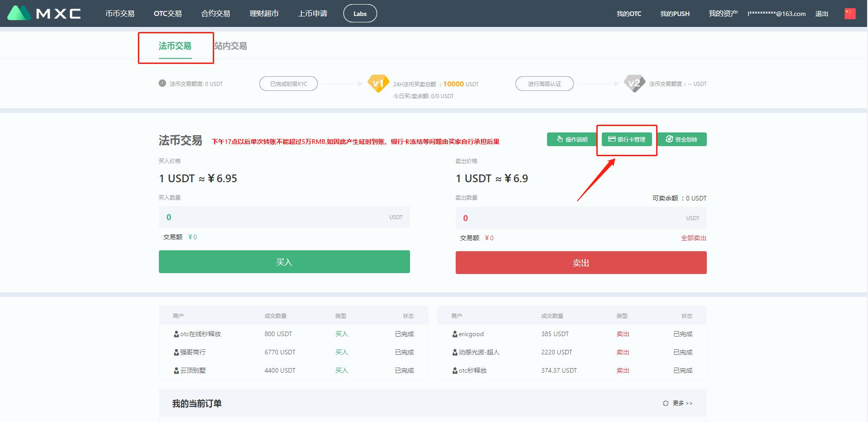The width and height of the screenshot is (868, 422).
Task: Click the 4400 USDT amount cell
Action: click(x=280, y=370)
